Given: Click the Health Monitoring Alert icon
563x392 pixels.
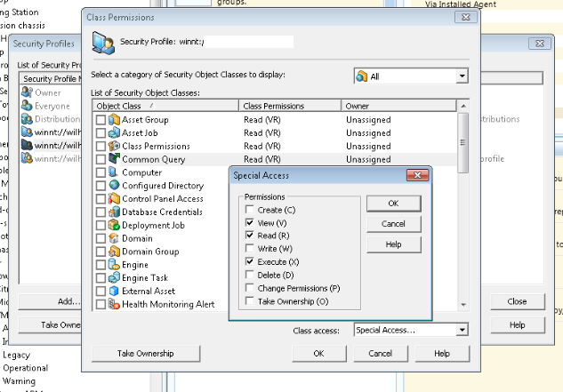Looking at the screenshot, I should [x=114, y=305].
